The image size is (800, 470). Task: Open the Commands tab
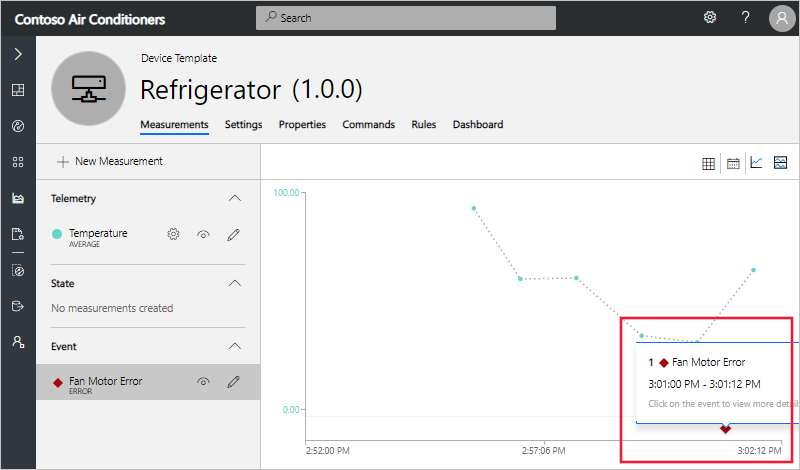(368, 125)
